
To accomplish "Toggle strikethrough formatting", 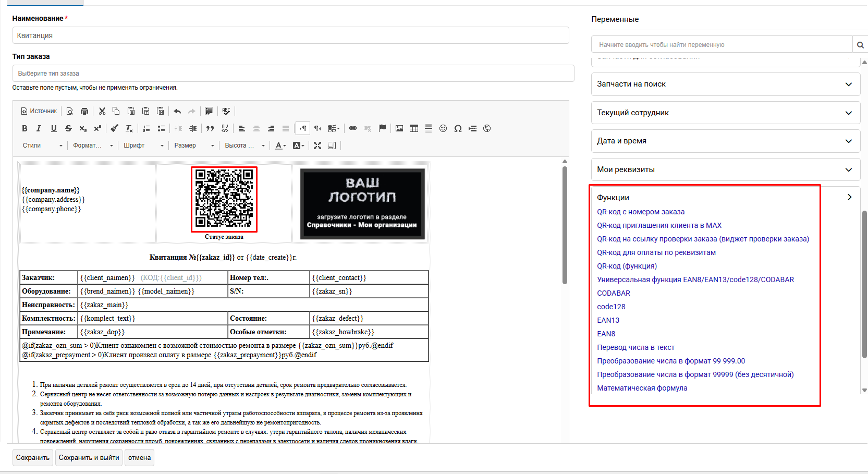I will pyautogui.click(x=68, y=128).
